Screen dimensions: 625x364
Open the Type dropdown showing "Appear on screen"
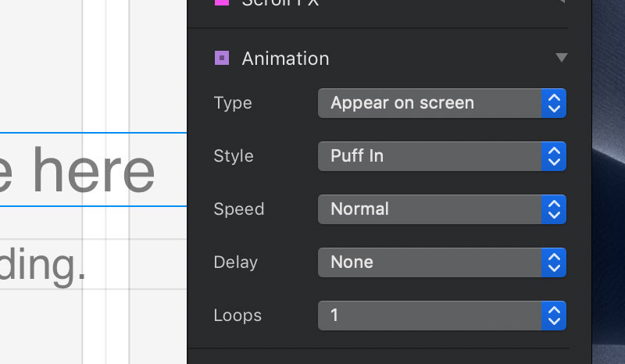pyautogui.click(x=430, y=103)
